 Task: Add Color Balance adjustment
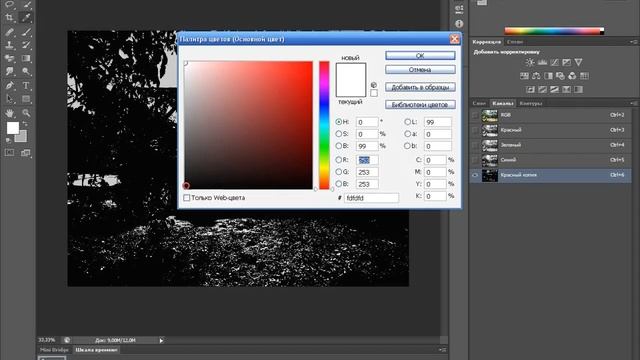coord(536,76)
